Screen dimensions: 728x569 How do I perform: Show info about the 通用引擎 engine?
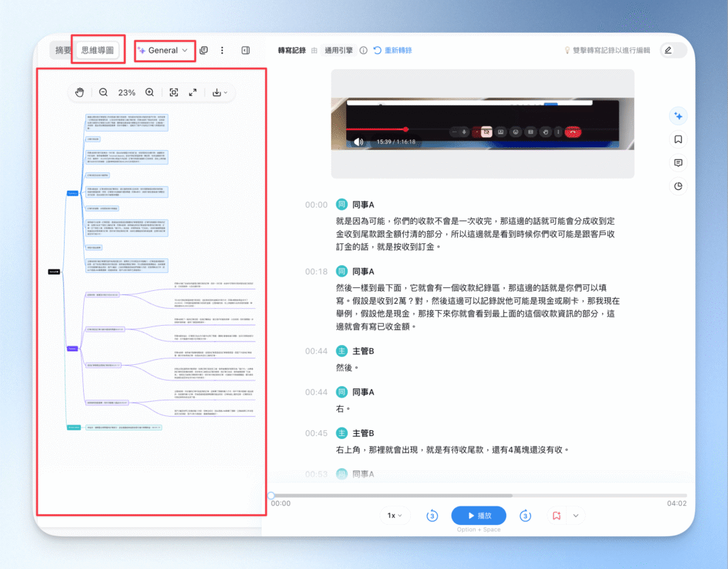click(363, 50)
